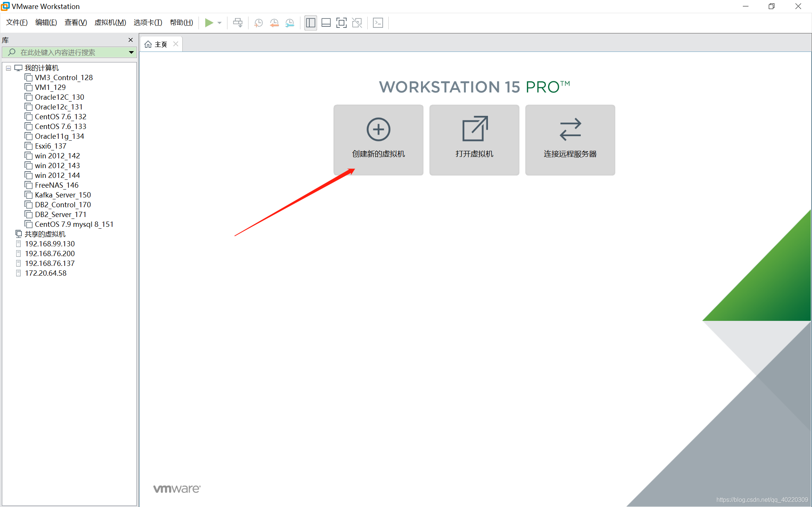Open the 编辑(E) menu
This screenshot has height=507, width=812.
pyautogui.click(x=46, y=23)
